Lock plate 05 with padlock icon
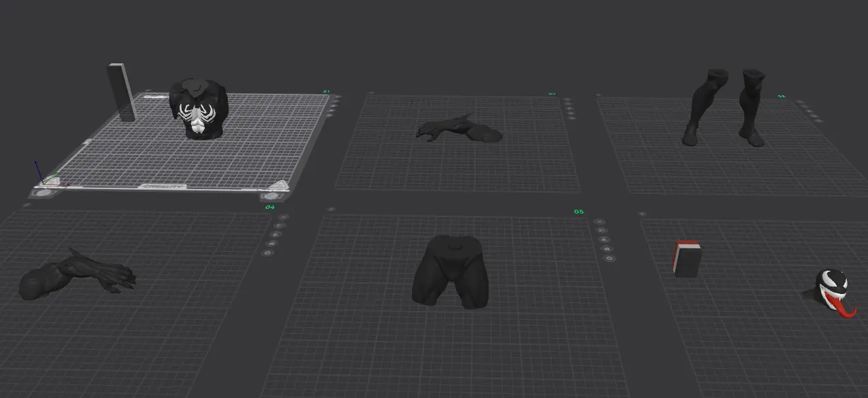868x398 pixels. click(606, 248)
